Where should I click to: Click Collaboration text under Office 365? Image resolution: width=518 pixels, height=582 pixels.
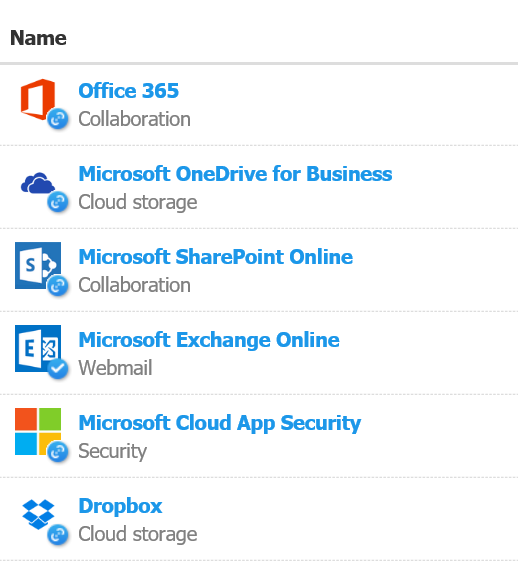pyautogui.click(x=134, y=119)
